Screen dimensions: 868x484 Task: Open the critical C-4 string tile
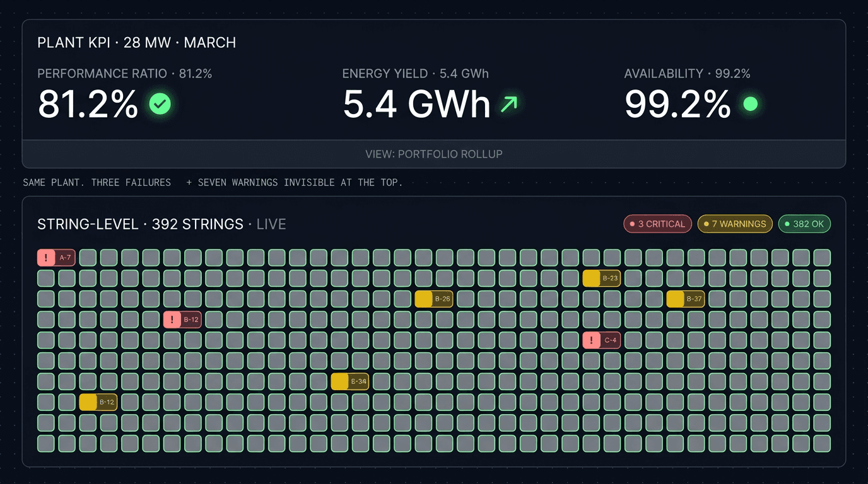(x=601, y=340)
